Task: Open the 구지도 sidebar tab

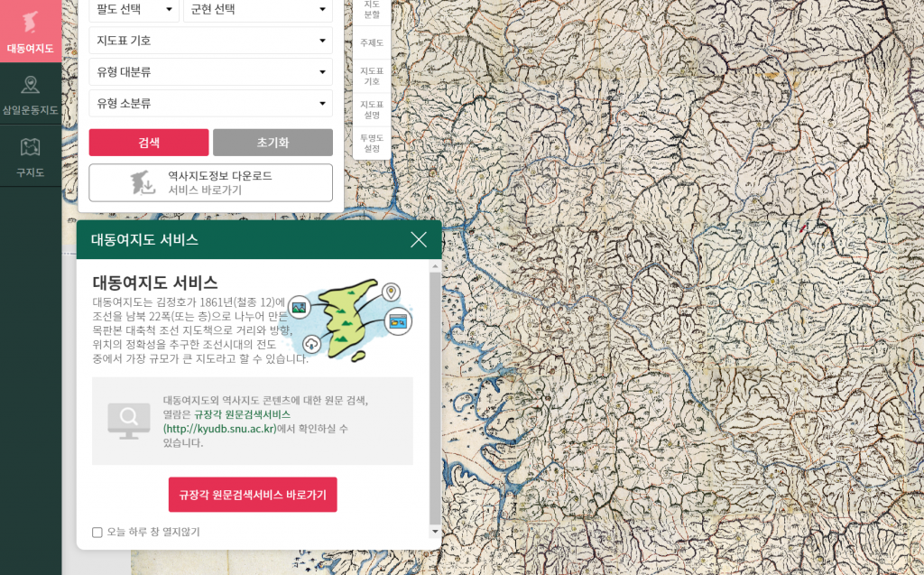Action: (x=31, y=156)
